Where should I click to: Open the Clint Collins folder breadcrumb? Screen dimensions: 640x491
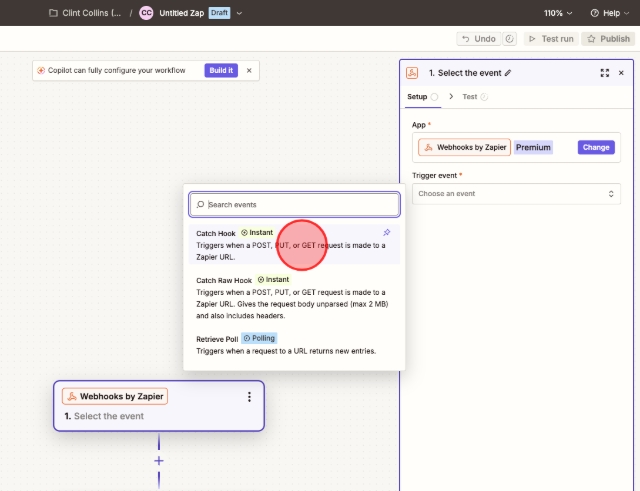[85, 13]
